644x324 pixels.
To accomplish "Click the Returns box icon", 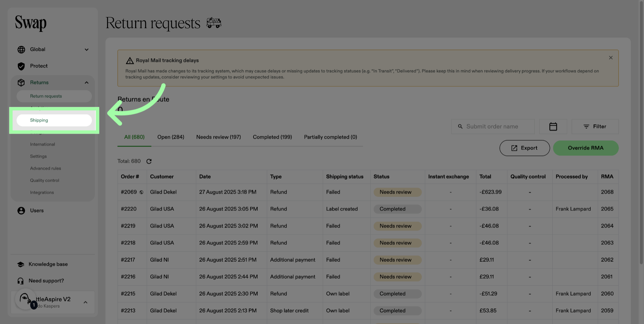I will (21, 83).
